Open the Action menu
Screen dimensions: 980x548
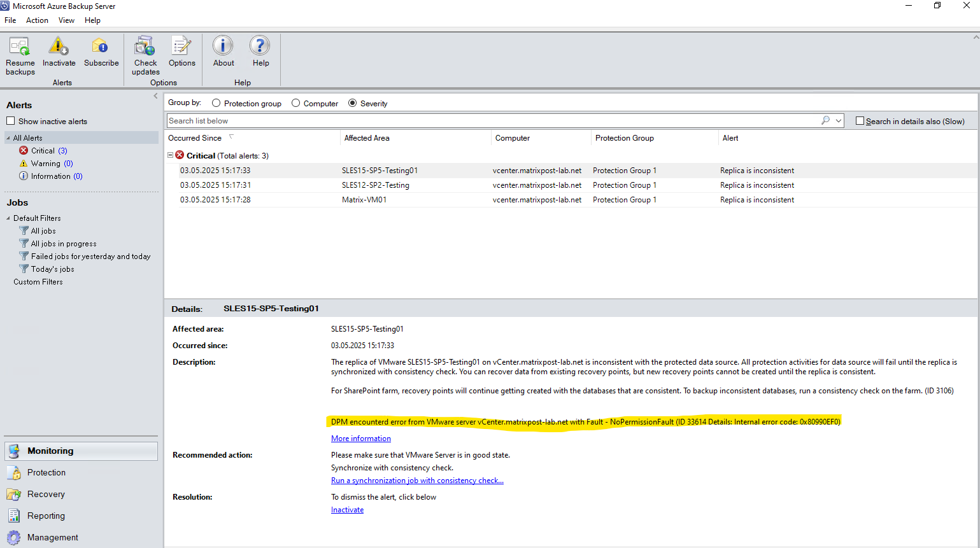point(37,20)
